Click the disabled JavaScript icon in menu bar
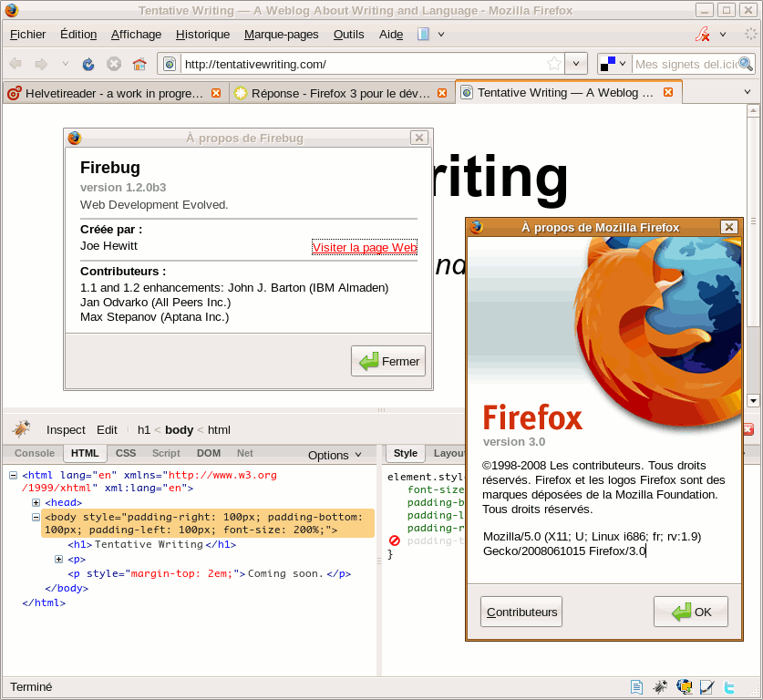The height and width of the screenshot is (700, 763). (x=702, y=34)
